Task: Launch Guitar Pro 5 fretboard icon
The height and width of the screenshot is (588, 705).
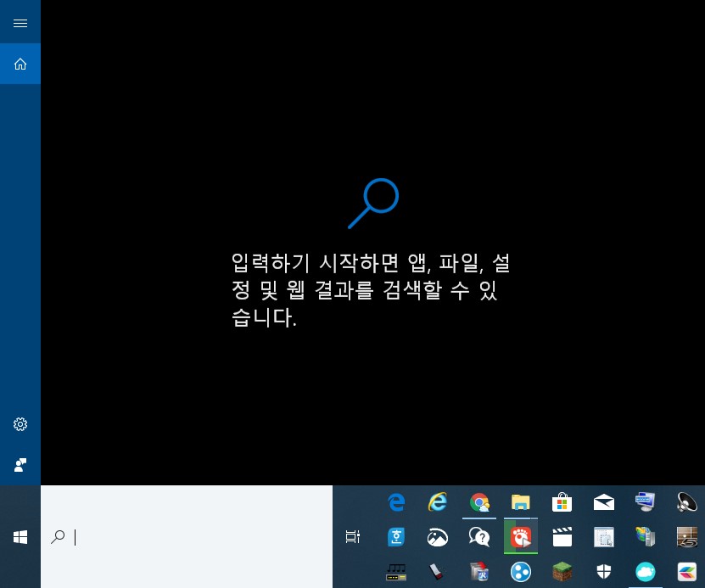Action: [x=686, y=537]
